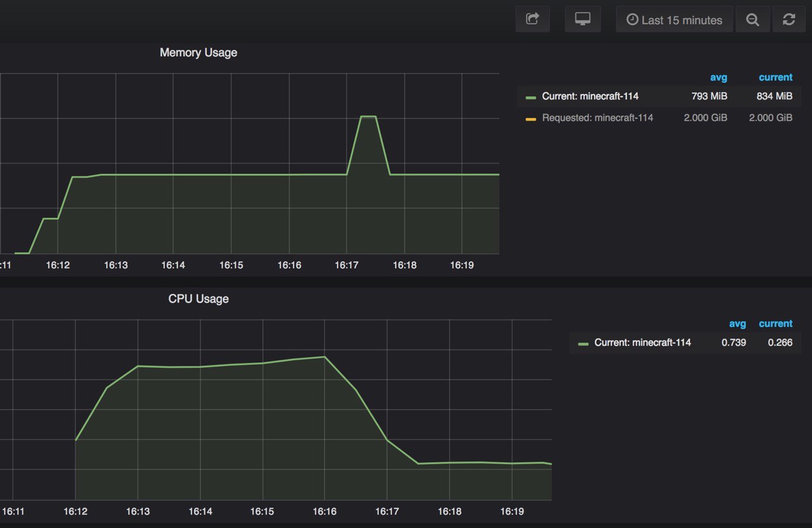This screenshot has height=528, width=812.
Task: Click the 16:16 label on Memory Usage axis
Action: [289, 265]
